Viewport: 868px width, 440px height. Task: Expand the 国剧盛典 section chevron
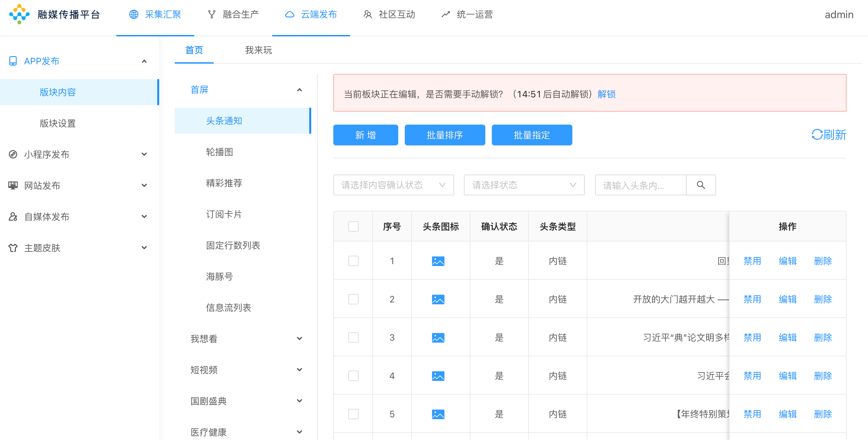click(299, 401)
